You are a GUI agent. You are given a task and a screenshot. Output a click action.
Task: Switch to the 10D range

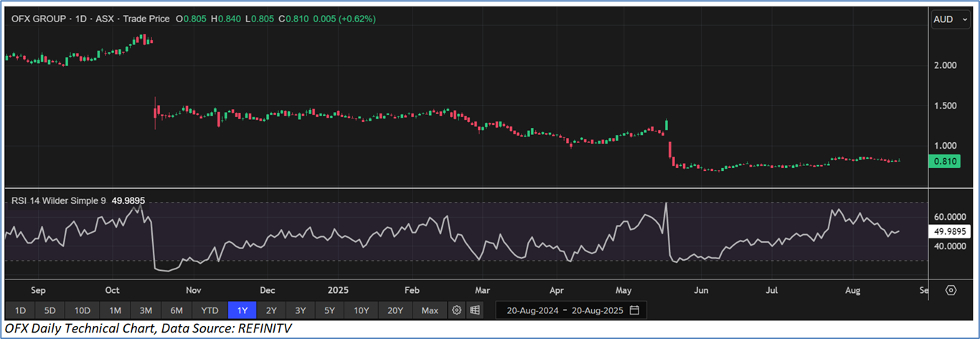pyautogui.click(x=83, y=310)
